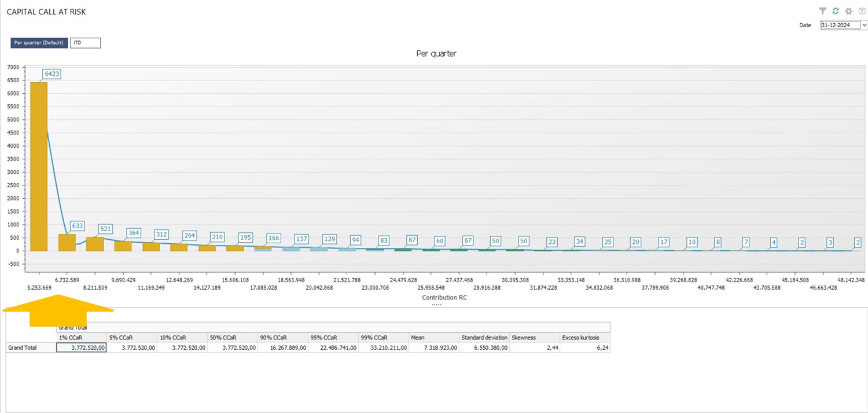Select the Per quarter (Default) tab
Screen dimensions: 868x413
pyautogui.click(x=39, y=43)
